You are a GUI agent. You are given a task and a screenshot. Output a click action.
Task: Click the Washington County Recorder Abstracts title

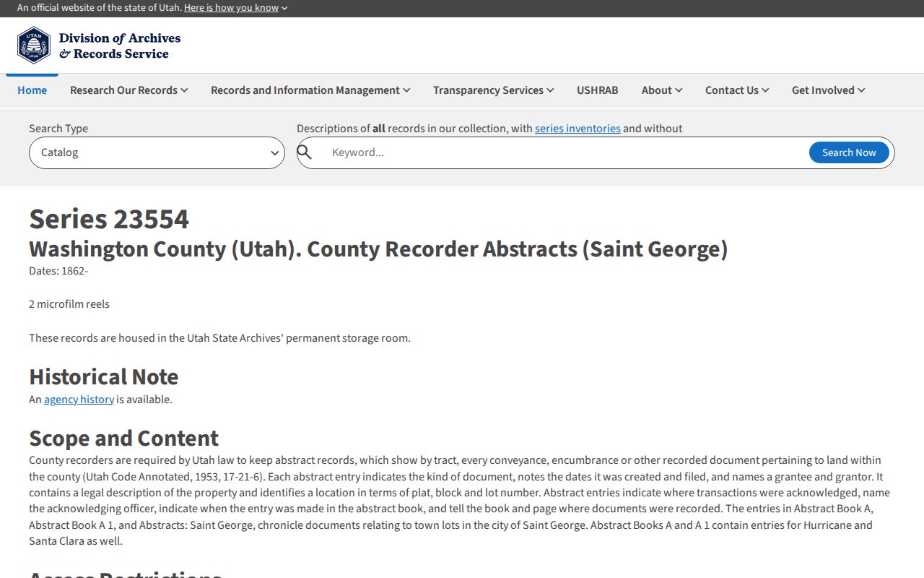pyautogui.click(x=378, y=249)
